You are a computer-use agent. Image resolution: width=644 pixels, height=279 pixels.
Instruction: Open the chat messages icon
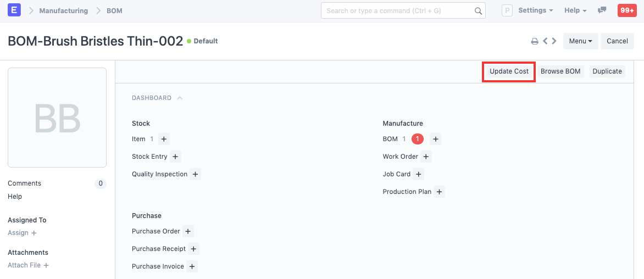pos(602,10)
